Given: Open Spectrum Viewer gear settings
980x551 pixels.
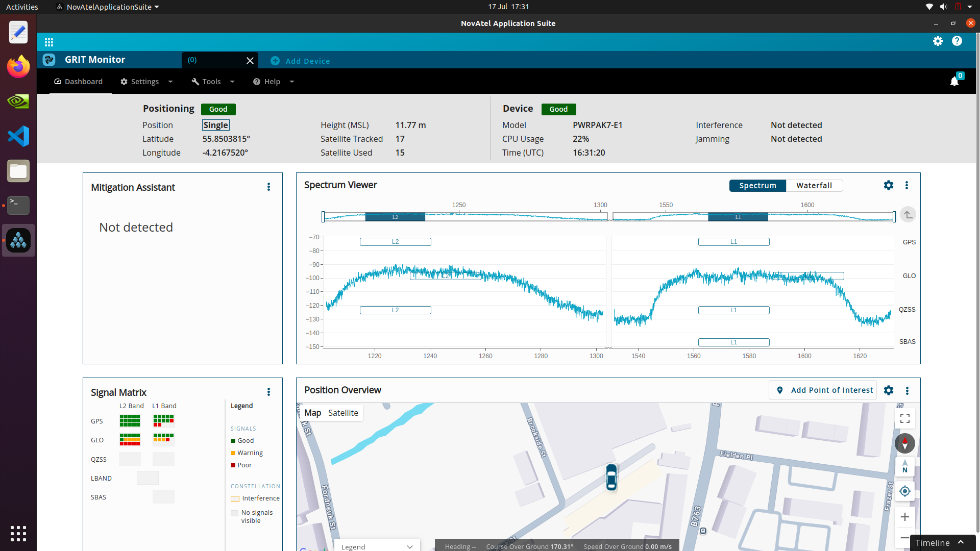Looking at the screenshot, I should [889, 186].
